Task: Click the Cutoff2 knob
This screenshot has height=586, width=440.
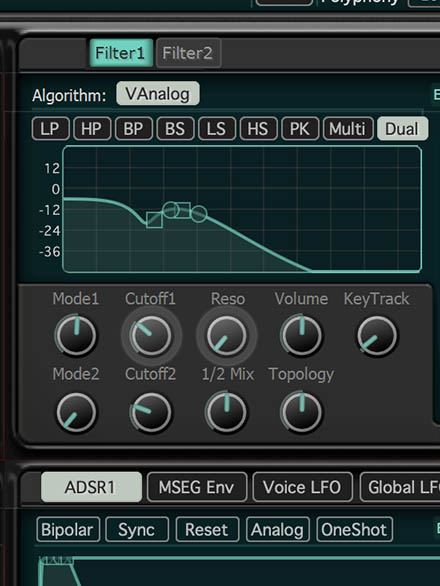Action: pyautogui.click(x=151, y=412)
